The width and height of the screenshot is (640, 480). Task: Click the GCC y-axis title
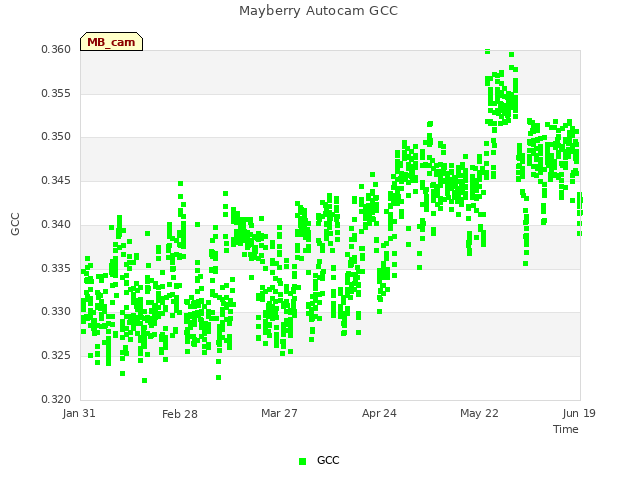coord(15,224)
